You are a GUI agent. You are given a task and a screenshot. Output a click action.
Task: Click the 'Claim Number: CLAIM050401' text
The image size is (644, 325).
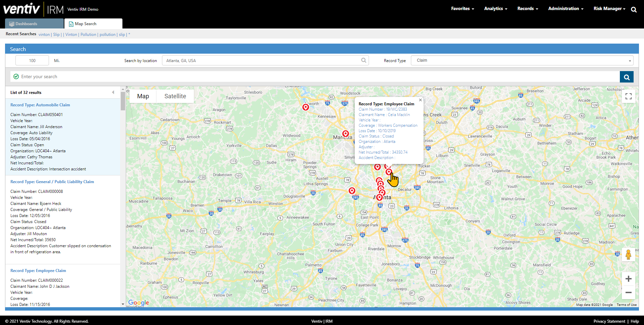[37, 115]
